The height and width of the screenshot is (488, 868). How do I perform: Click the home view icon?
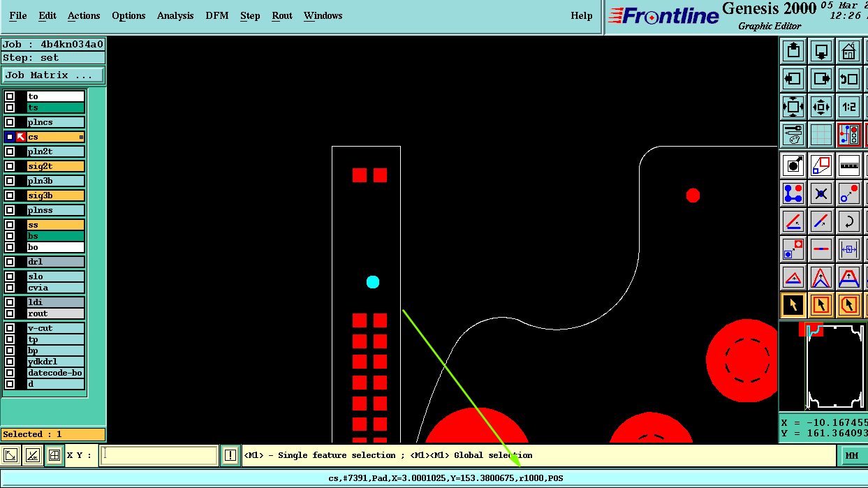tap(849, 50)
